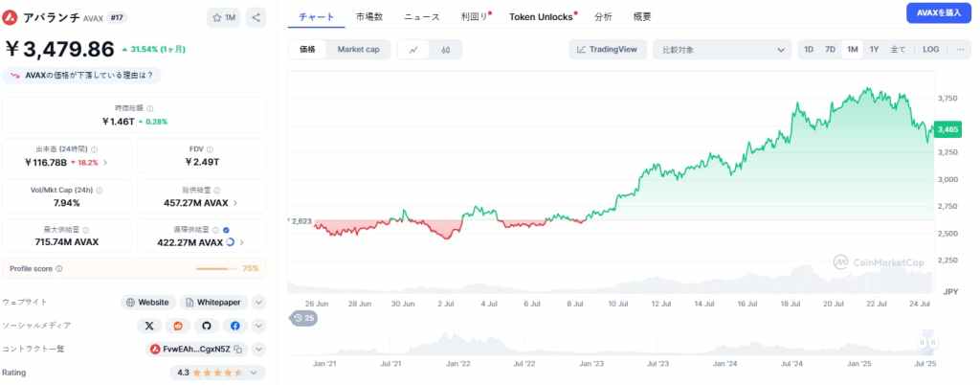Open the Reddit social link

coord(177,326)
